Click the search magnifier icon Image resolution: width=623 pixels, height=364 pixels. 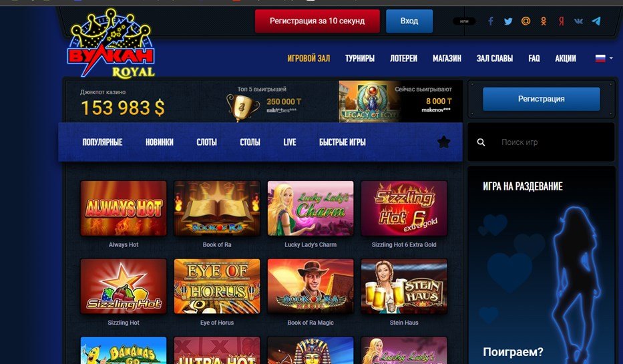click(x=481, y=142)
